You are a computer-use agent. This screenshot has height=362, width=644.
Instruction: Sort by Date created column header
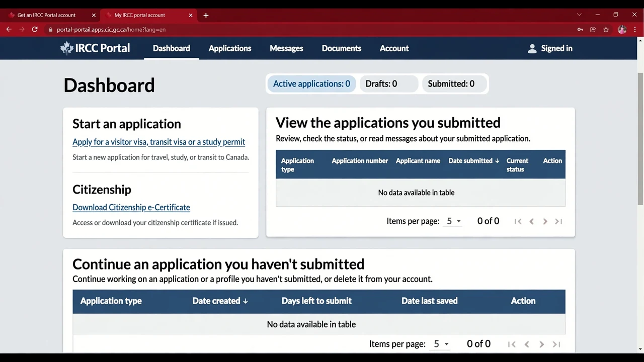[220, 301]
